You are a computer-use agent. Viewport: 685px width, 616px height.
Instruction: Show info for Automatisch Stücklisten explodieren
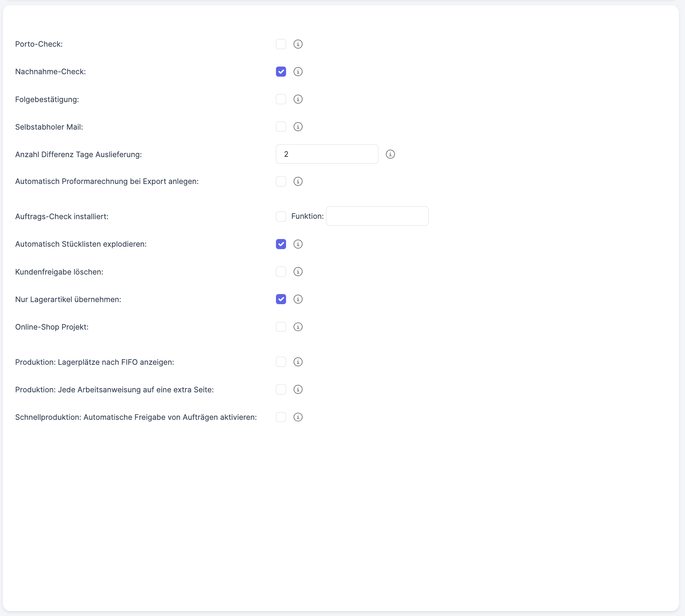(298, 244)
